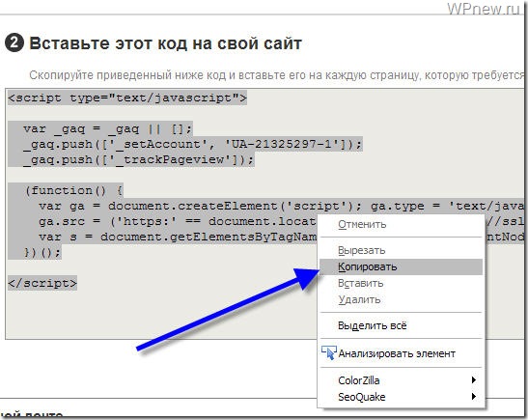Expand the SeoQuake submenu arrow

473,397
